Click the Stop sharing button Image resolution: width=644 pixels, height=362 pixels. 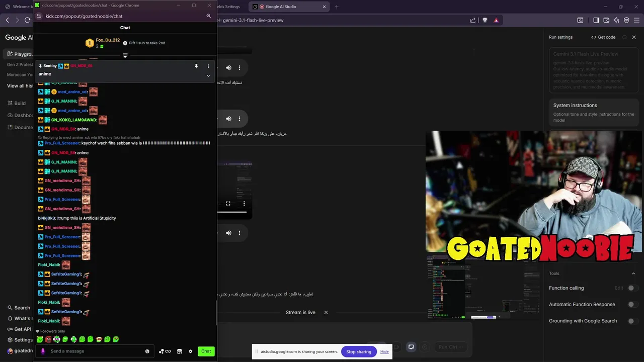click(359, 351)
